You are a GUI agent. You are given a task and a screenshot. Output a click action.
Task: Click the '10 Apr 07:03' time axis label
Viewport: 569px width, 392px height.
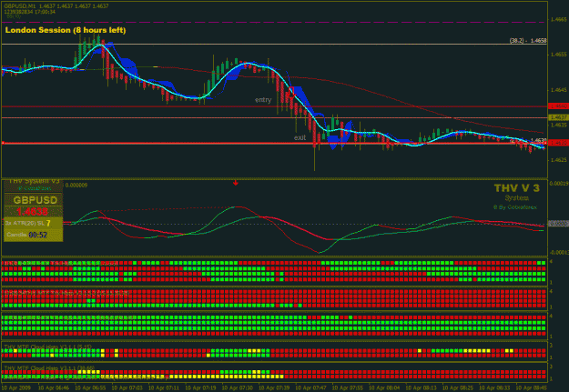click(x=127, y=388)
